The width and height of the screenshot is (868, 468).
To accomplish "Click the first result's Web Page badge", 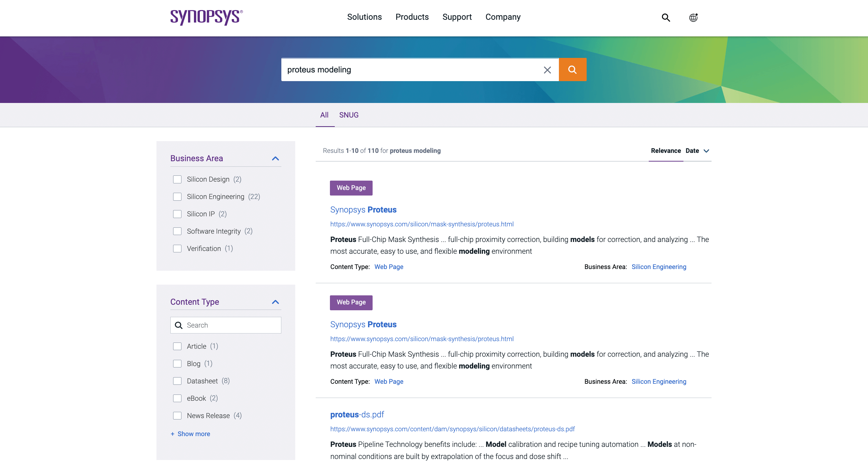I will [x=351, y=188].
